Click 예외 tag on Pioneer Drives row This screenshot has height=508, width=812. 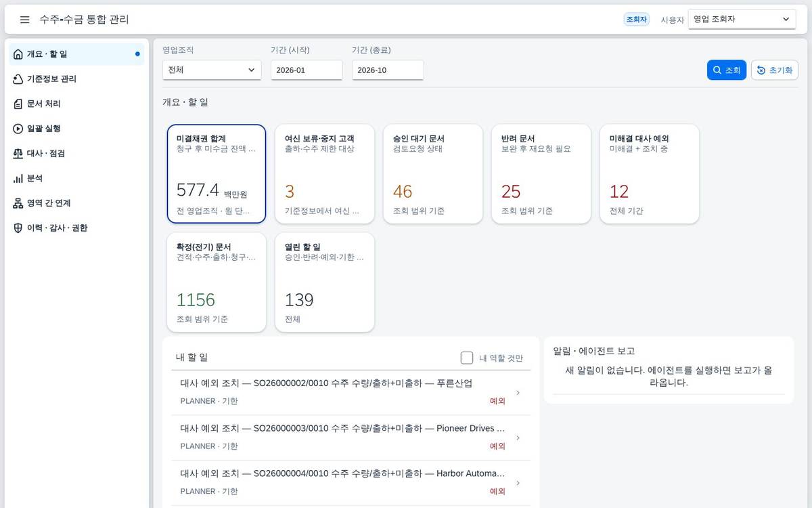[497, 446]
